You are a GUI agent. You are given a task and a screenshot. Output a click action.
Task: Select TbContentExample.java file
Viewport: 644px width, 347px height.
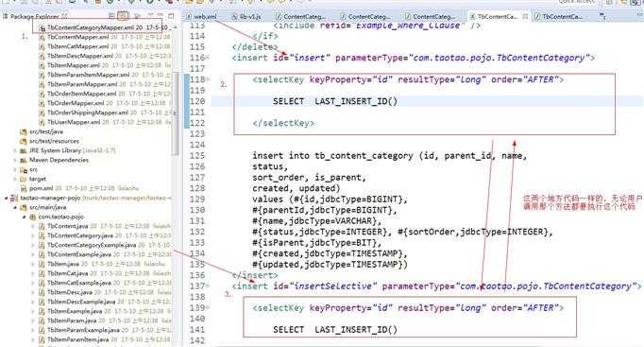point(79,254)
